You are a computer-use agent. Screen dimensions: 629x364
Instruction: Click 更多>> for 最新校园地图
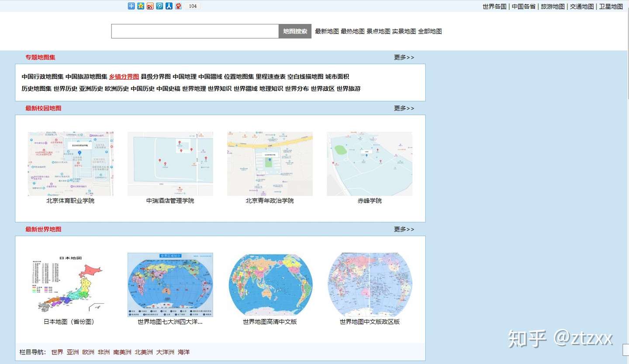[404, 108]
